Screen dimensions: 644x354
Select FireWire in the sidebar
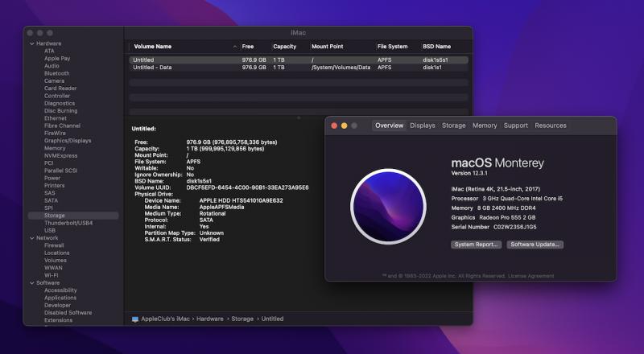[55, 133]
